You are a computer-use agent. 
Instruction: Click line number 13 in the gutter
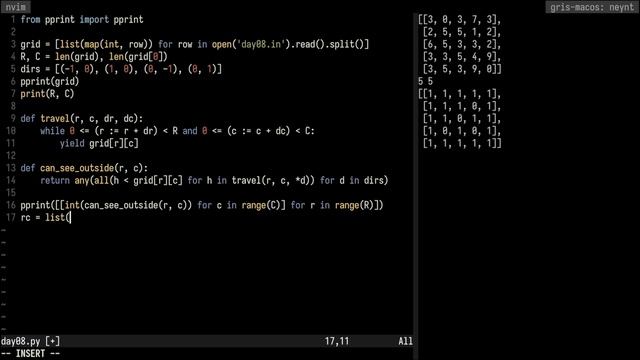click(11, 168)
